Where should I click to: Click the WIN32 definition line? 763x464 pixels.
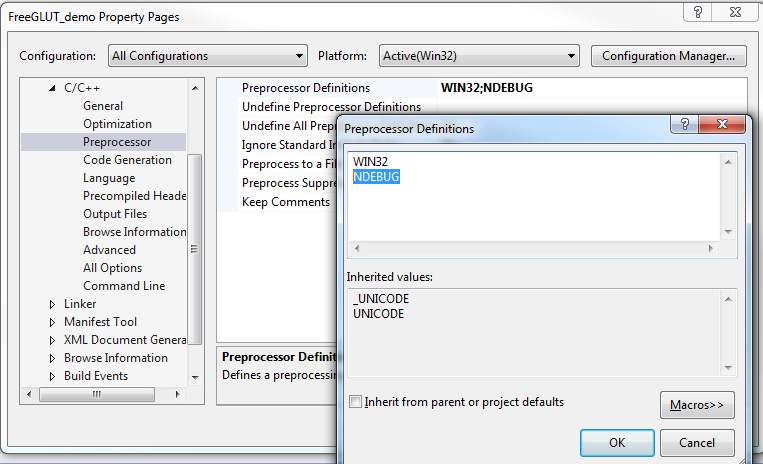coord(370,161)
